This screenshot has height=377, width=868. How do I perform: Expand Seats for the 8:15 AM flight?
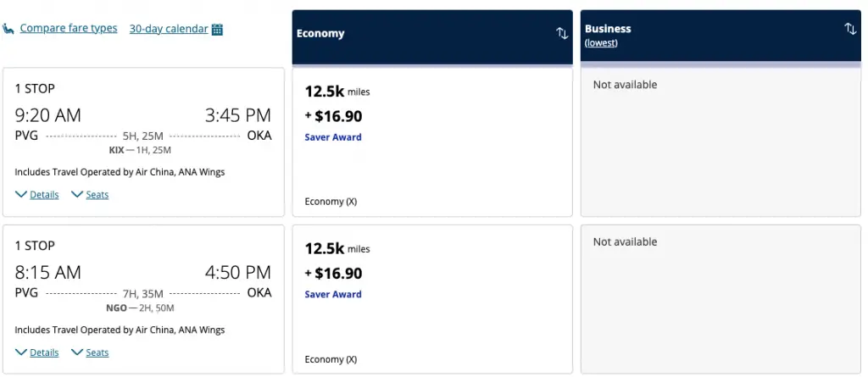(97, 352)
